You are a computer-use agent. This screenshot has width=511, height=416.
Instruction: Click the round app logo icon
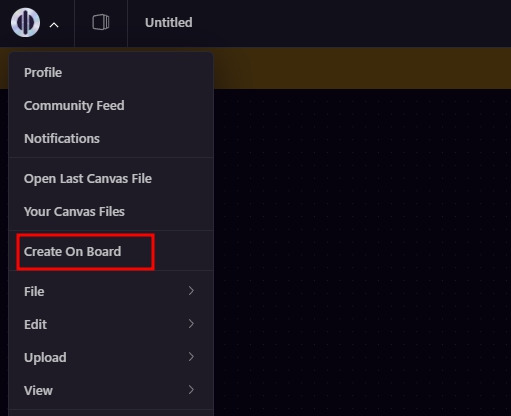26,23
